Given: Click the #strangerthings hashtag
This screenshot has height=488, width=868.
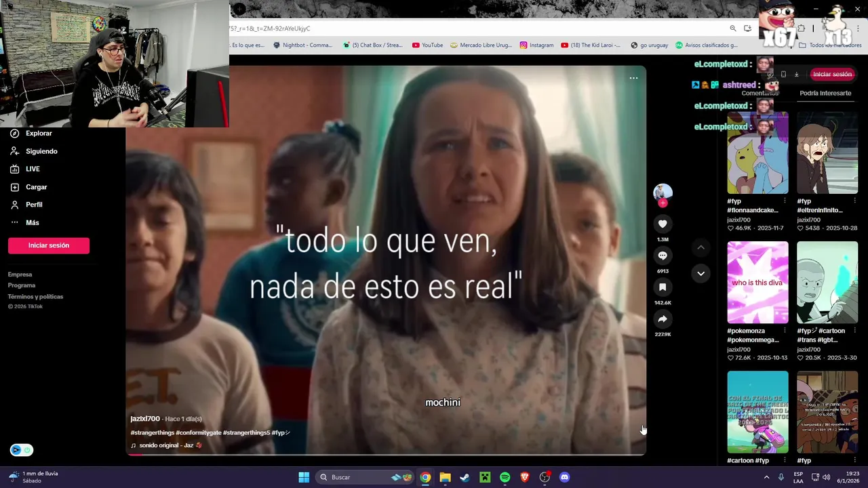Looking at the screenshot, I should click(152, 432).
